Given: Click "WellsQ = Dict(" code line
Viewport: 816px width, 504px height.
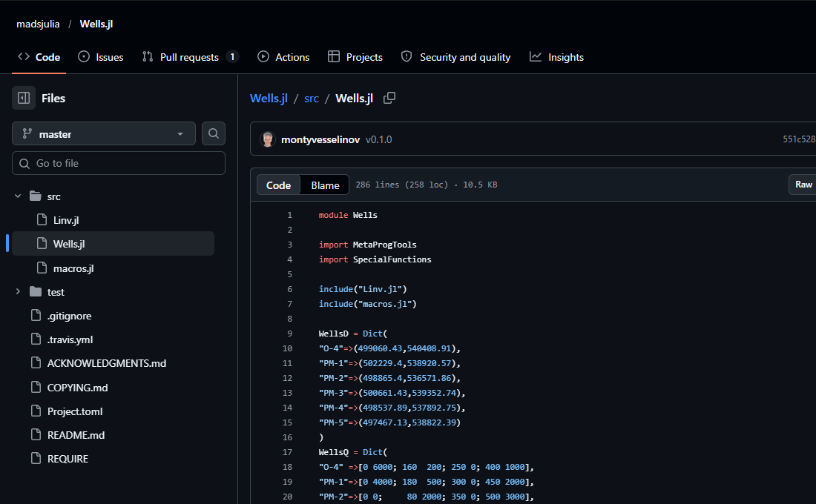Looking at the screenshot, I should [353, 452].
